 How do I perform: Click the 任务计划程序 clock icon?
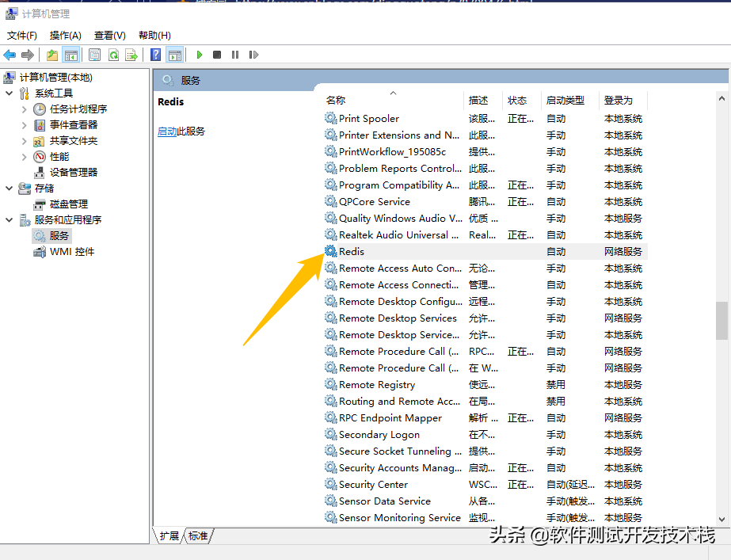tap(40, 109)
